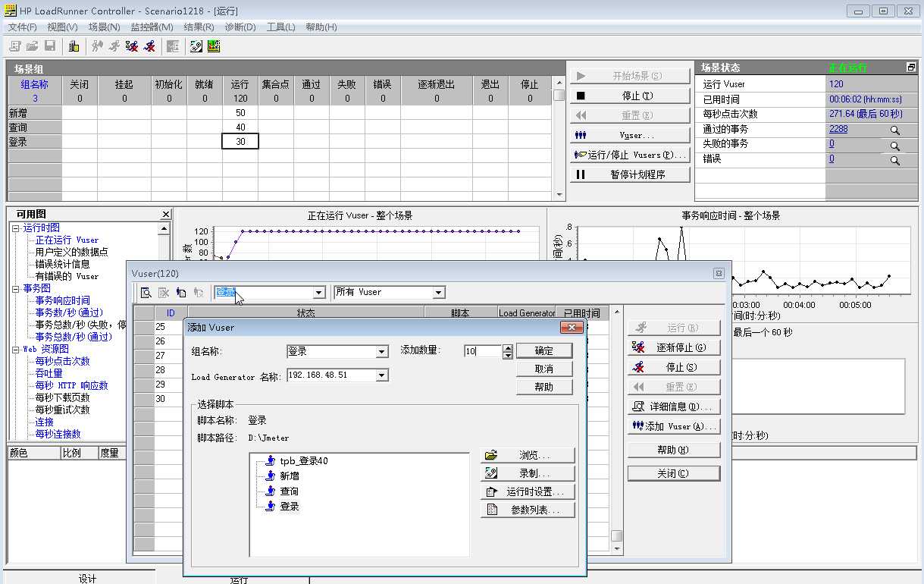Click third icon in Vuser window toolbar

181,292
